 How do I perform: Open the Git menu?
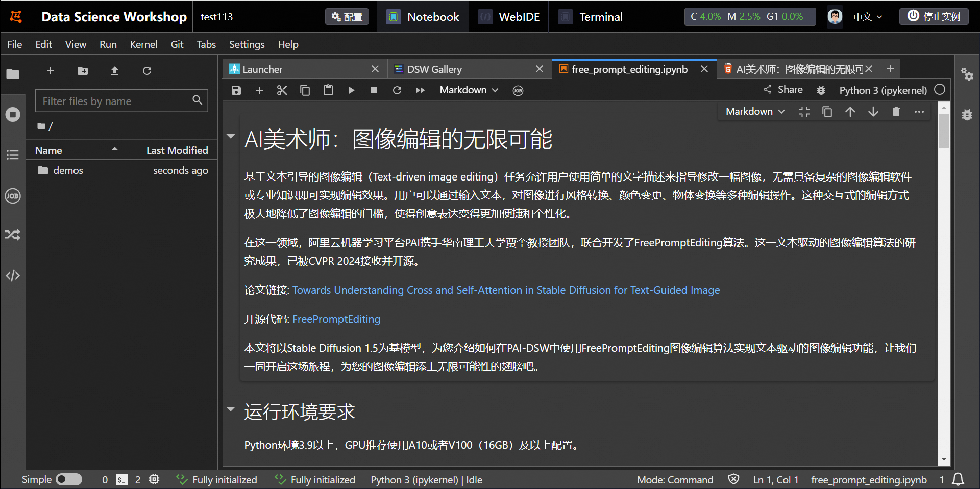[177, 44]
